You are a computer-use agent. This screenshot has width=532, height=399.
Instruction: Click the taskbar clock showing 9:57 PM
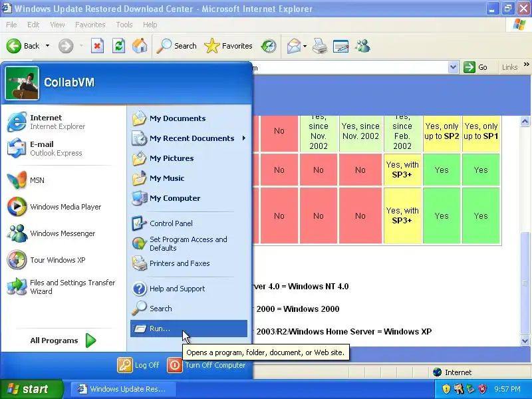pyautogui.click(x=507, y=389)
